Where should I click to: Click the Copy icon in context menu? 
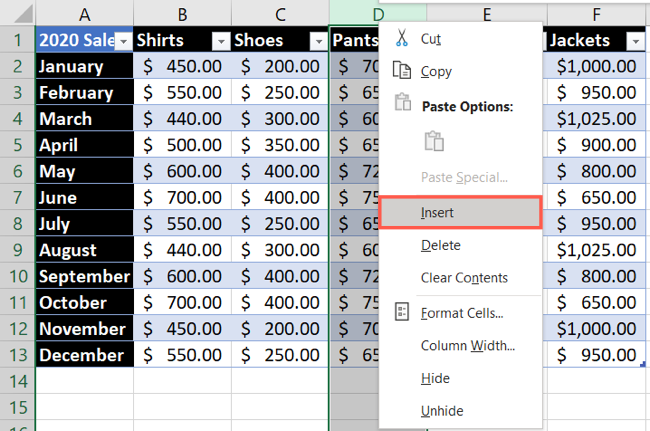402,71
